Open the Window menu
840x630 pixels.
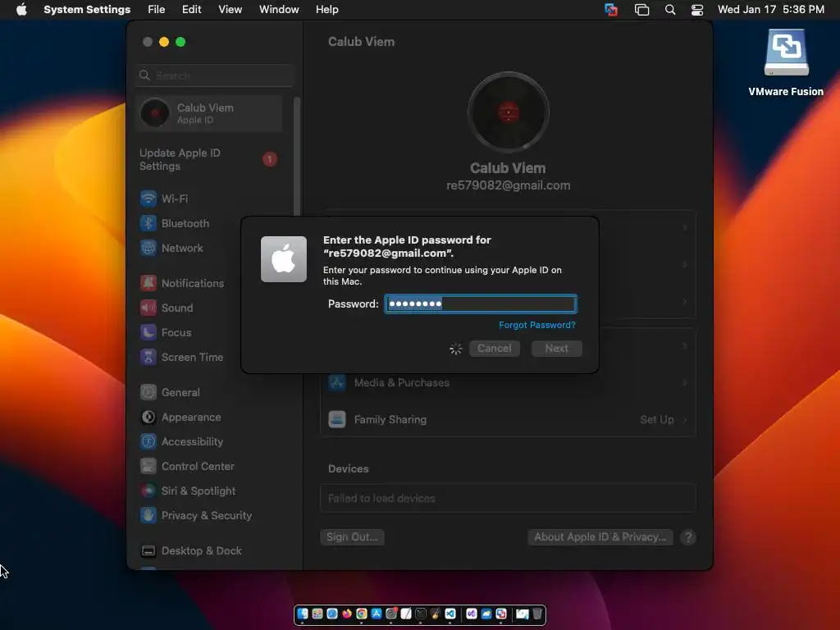click(279, 10)
